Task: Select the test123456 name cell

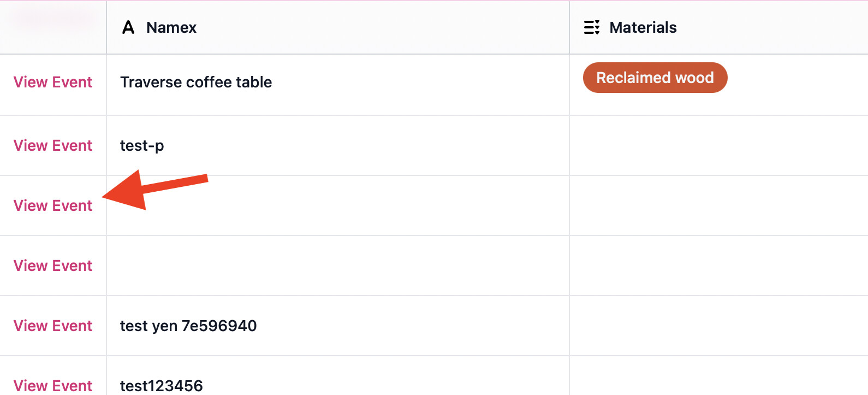Action: [x=338, y=376]
